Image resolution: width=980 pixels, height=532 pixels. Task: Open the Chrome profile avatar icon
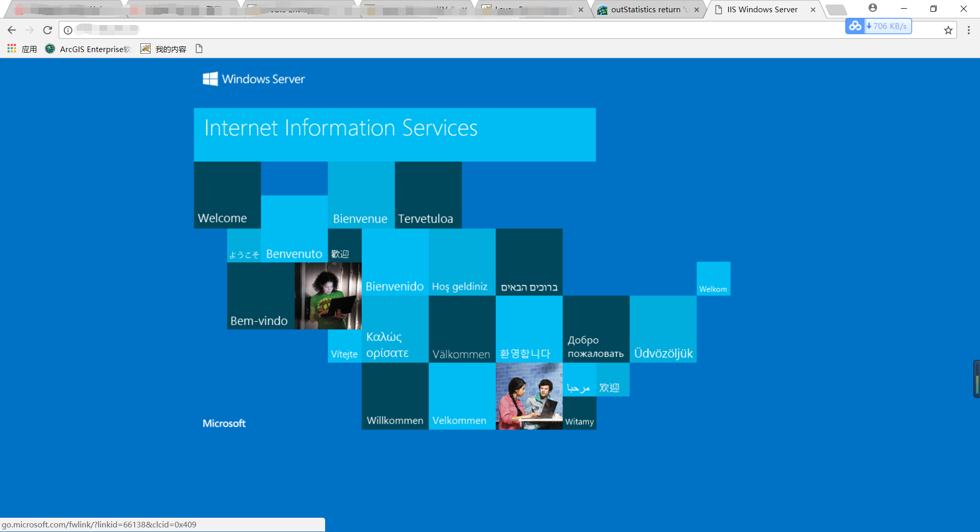pos(873,8)
